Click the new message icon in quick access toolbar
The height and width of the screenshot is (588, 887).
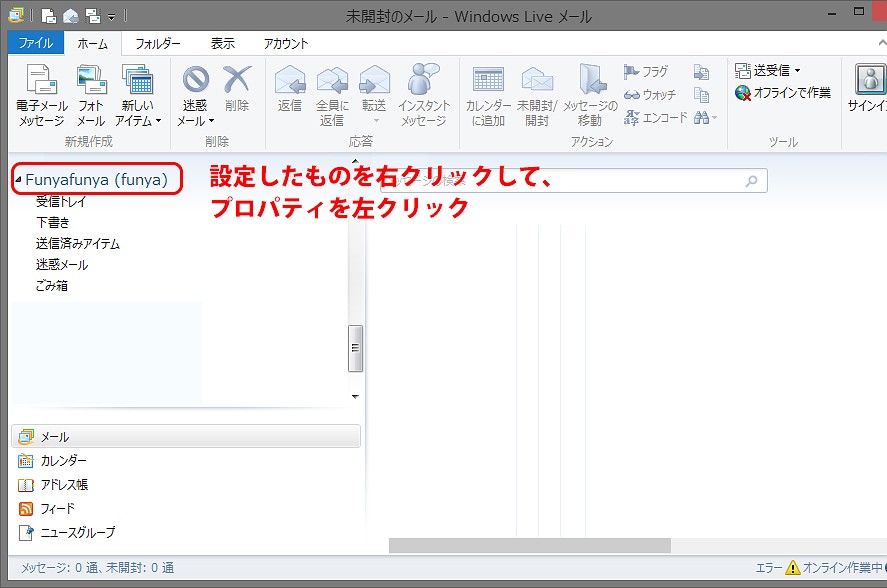click(x=49, y=16)
